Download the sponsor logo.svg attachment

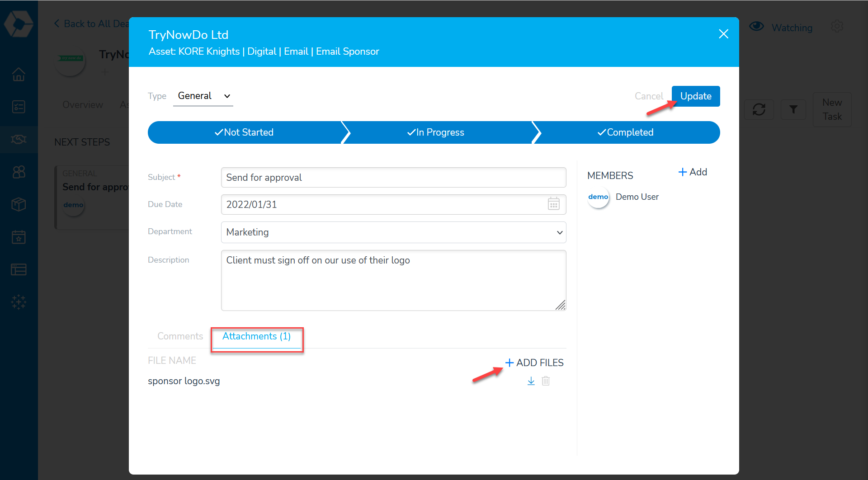(x=531, y=381)
